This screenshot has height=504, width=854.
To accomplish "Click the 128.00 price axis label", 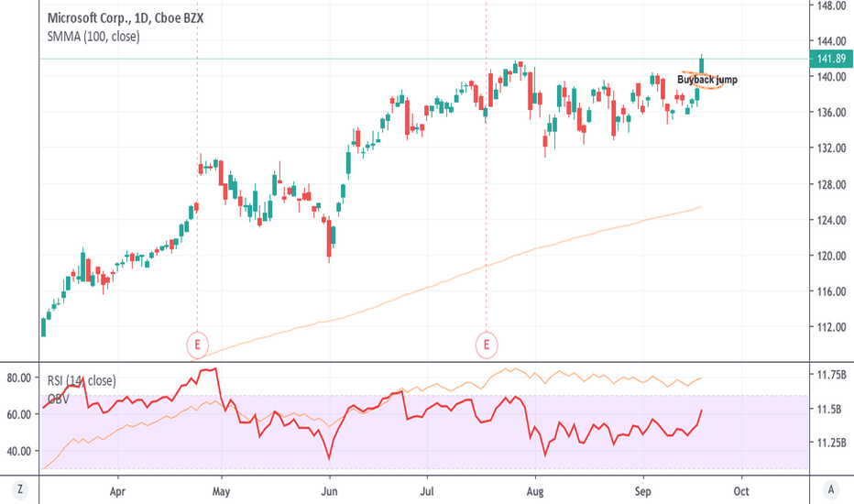I will 831,185.
